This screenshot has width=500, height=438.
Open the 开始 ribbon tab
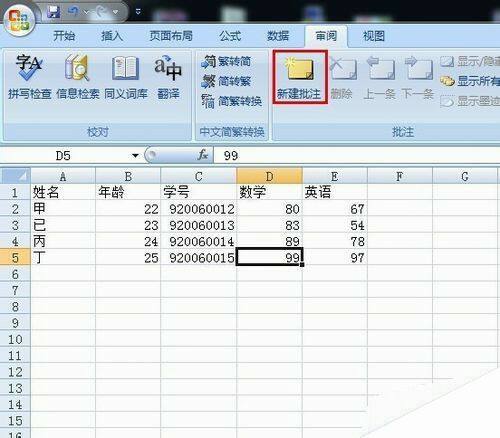64,35
